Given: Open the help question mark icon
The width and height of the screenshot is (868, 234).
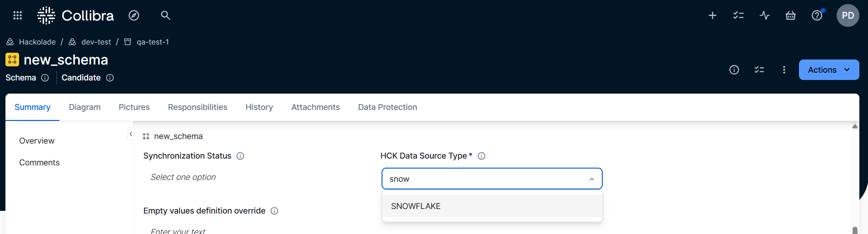Looking at the screenshot, I should 817,15.
